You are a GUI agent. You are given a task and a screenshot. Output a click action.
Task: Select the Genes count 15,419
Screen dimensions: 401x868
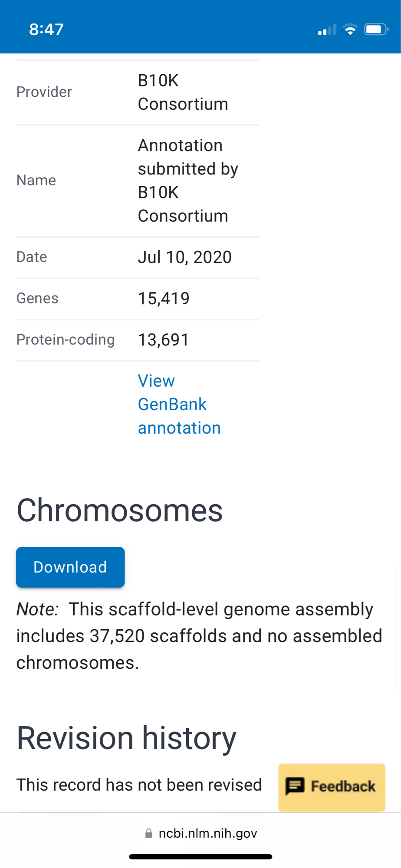[164, 299]
